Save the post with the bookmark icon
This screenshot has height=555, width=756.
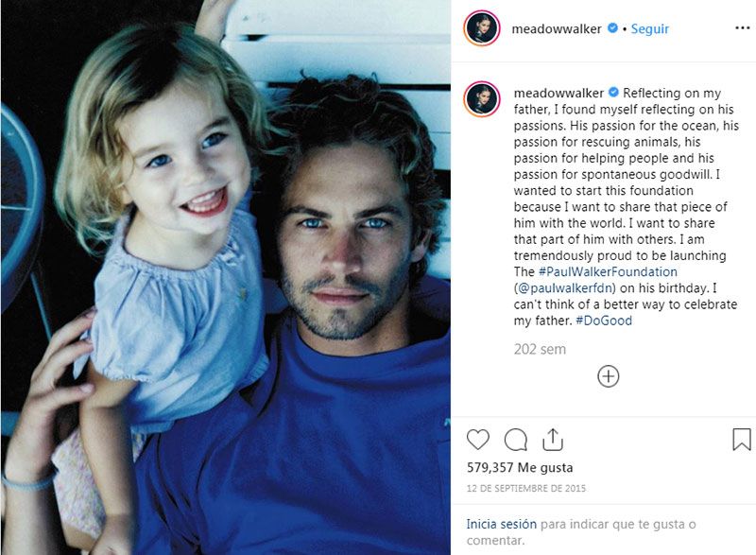(742, 440)
